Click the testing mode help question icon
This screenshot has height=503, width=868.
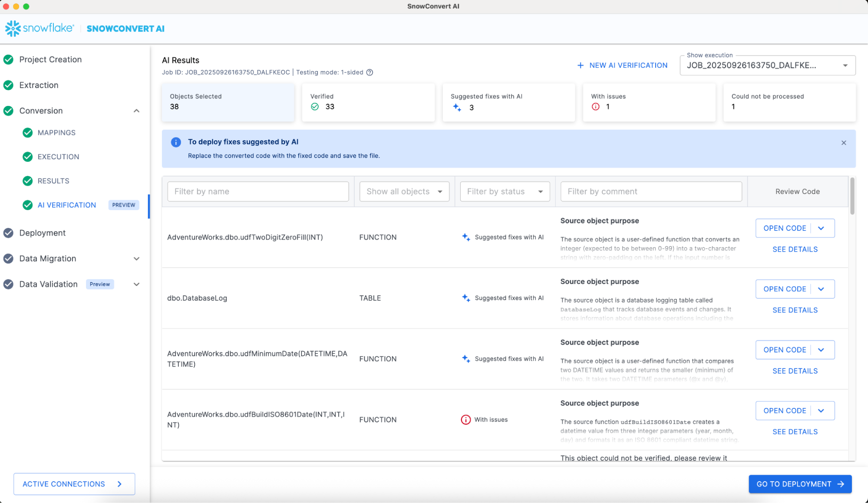(x=370, y=72)
